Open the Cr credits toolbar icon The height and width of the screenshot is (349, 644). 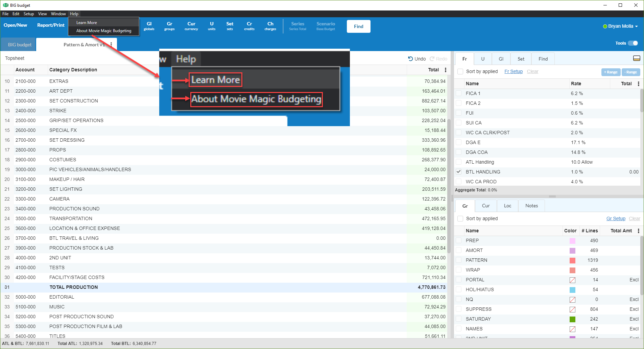click(x=249, y=26)
